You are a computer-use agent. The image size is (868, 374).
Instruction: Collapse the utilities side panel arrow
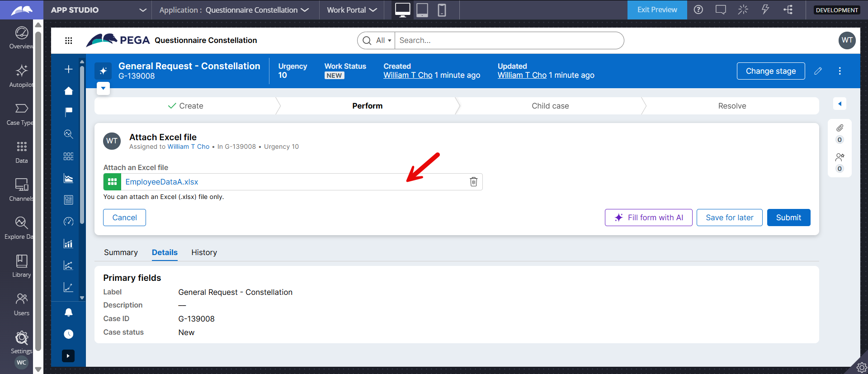[840, 104]
